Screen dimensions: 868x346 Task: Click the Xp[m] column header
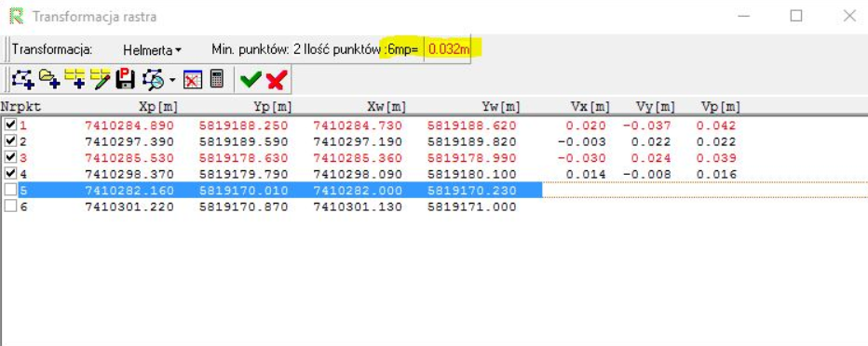[x=157, y=106]
